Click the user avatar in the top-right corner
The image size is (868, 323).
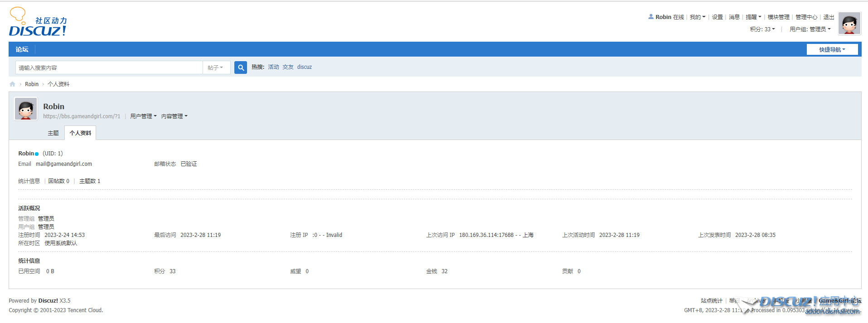pos(849,24)
